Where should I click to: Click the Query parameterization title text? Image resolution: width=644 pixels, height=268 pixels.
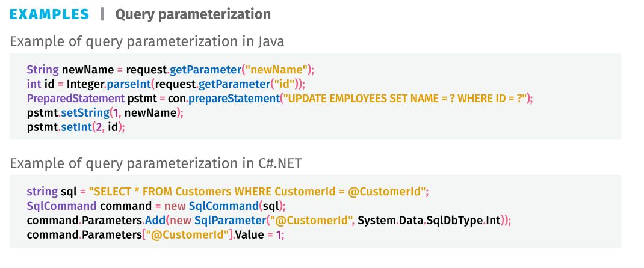pos(193,14)
